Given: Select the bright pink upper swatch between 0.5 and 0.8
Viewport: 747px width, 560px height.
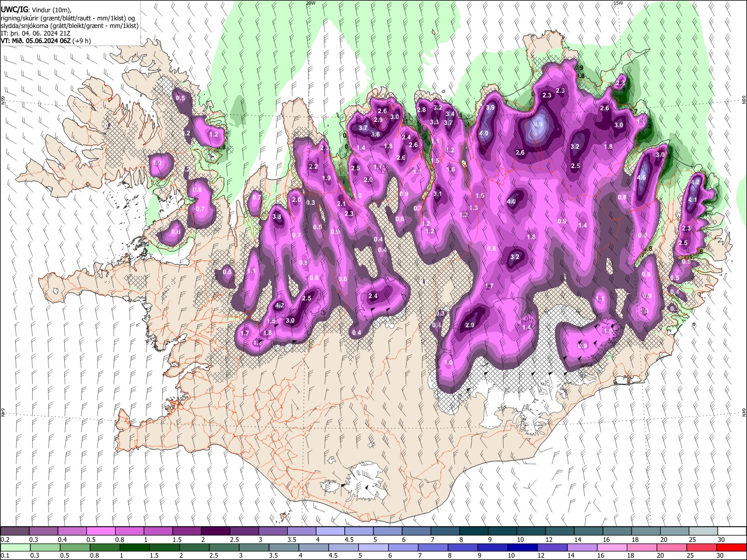Looking at the screenshot, I should tap(101, 531).
